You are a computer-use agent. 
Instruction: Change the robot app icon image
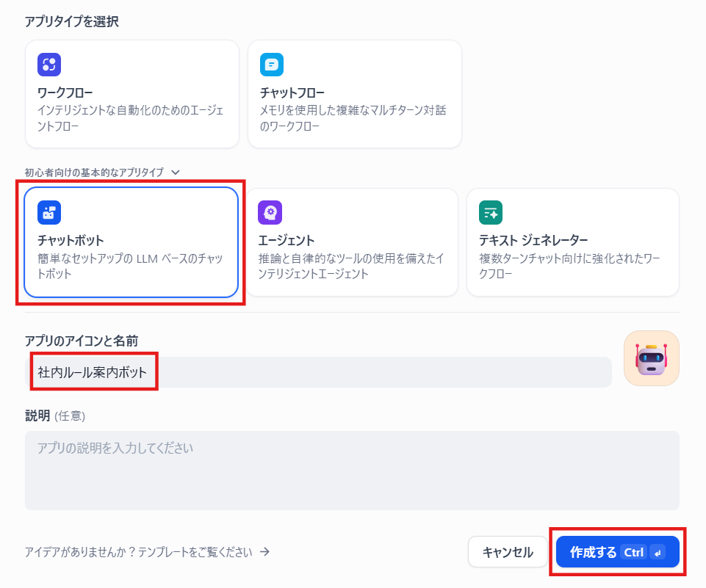pyautogui.click(x=651, y=358)
